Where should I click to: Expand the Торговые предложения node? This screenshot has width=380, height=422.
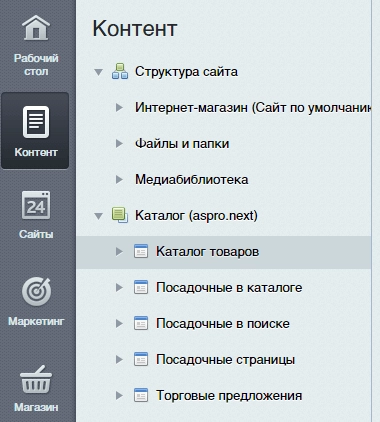(x=119, y=395)
